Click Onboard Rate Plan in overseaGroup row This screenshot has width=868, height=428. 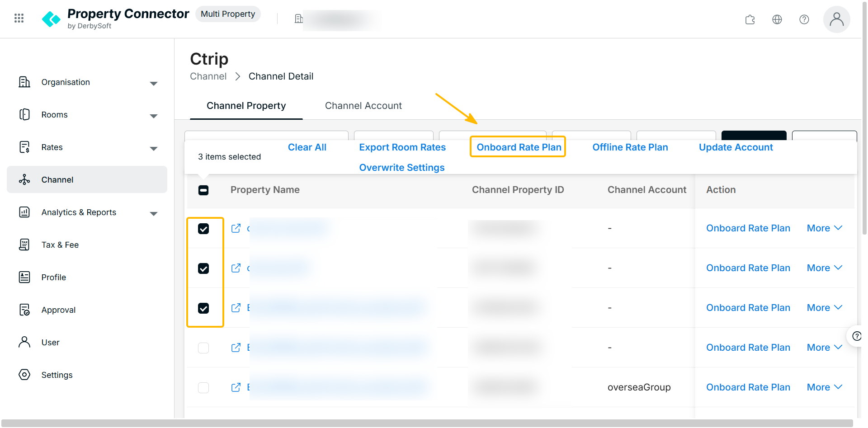tap(748, 387)
